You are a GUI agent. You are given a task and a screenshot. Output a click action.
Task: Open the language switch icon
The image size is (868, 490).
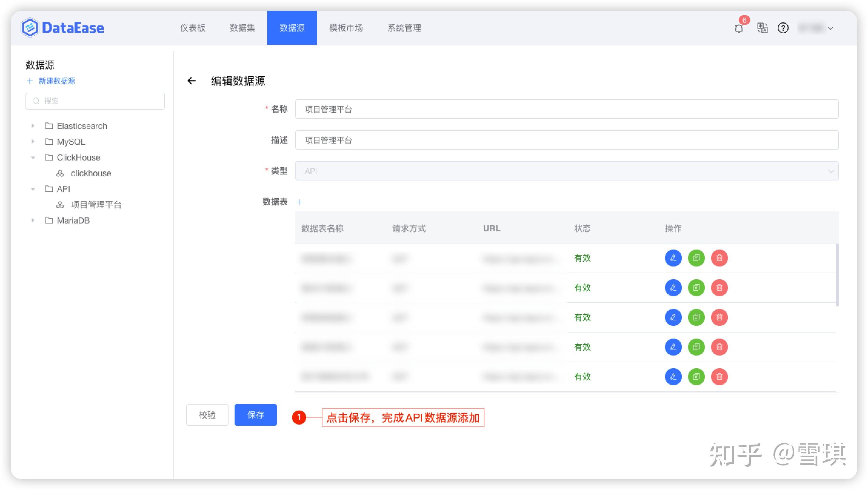(762, 28)
